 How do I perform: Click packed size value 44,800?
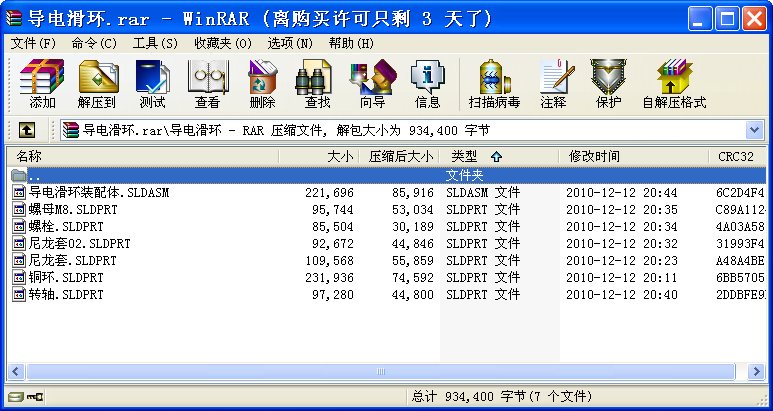pyautogui.click(x=413, y=295)
